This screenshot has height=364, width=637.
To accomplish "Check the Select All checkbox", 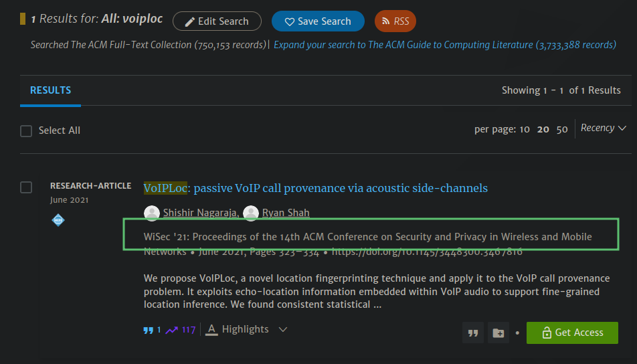I will pyautogui.click(x=26, y=131).
